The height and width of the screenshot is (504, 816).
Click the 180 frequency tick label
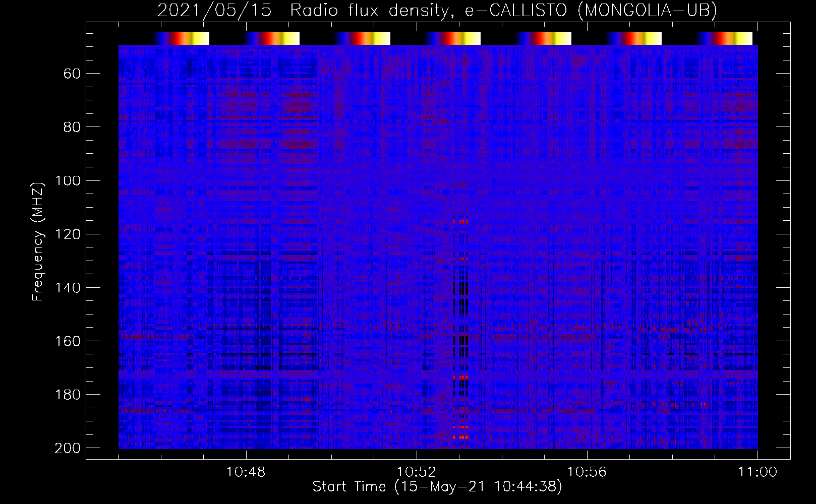coord(68,395)
